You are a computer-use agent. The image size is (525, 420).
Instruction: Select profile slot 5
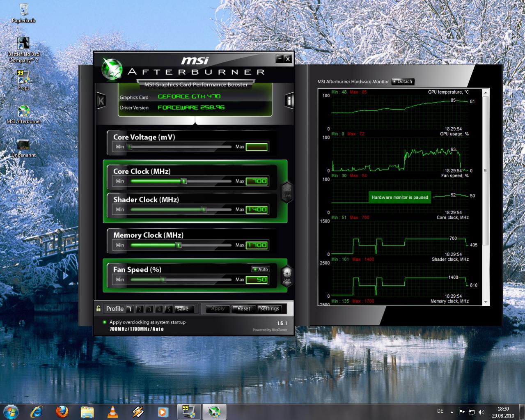tap(168, 309)
